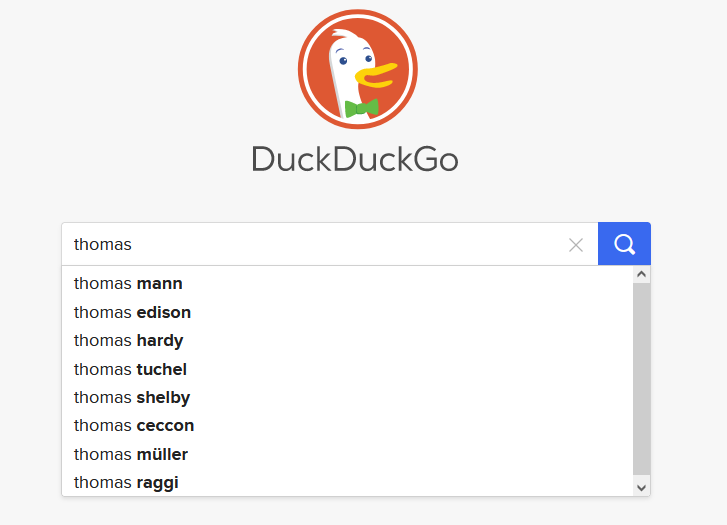
Task: Choose the "thomas shelby" suggestion
Action: 132,398
